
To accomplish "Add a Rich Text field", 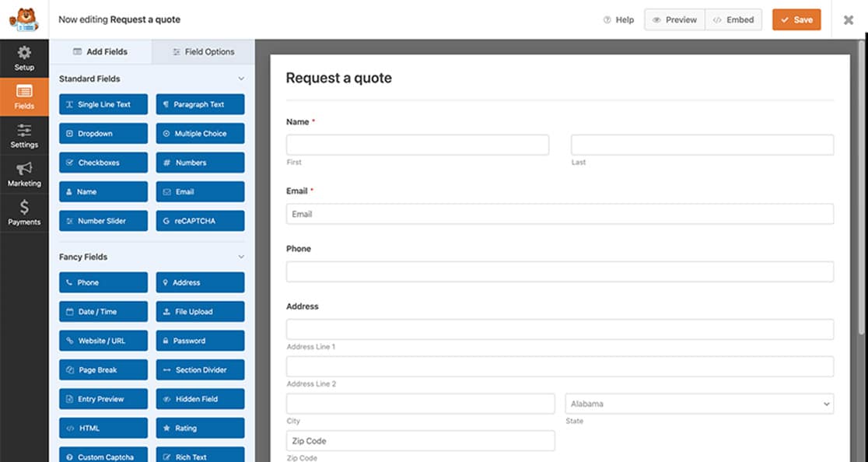I will click(201, 455).
